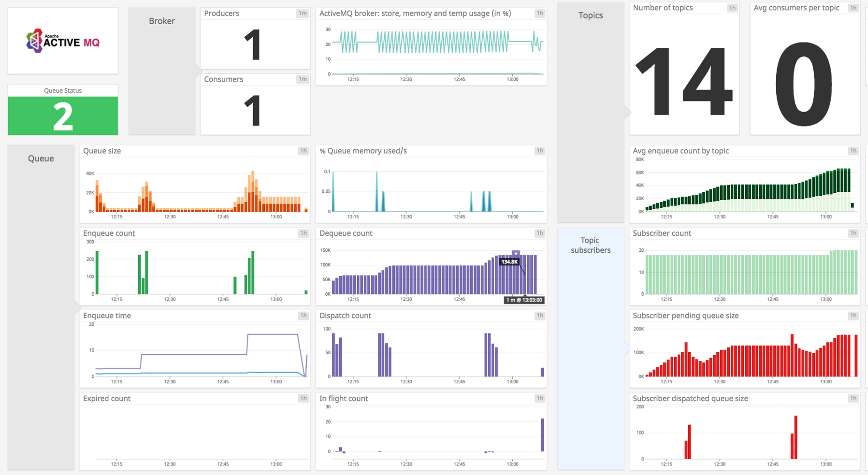The image size is (868, 475).
Task: Click the Consumers value 1
Action: point(253,111)
